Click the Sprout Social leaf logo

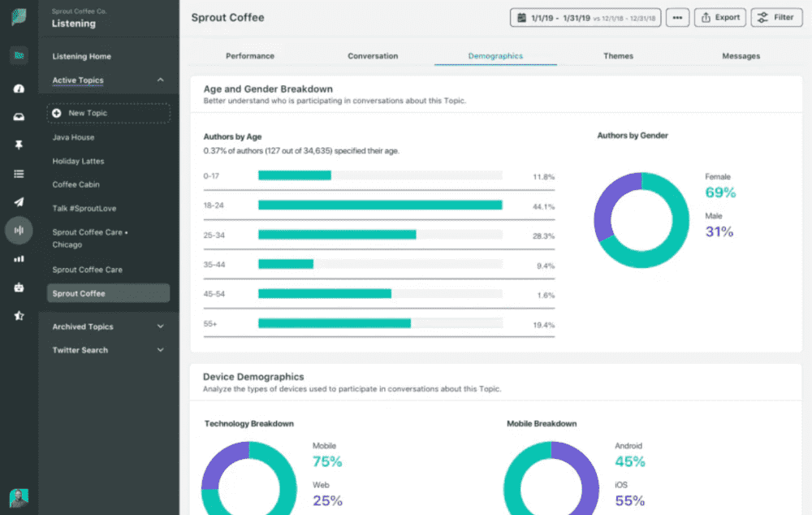point(19,17)
